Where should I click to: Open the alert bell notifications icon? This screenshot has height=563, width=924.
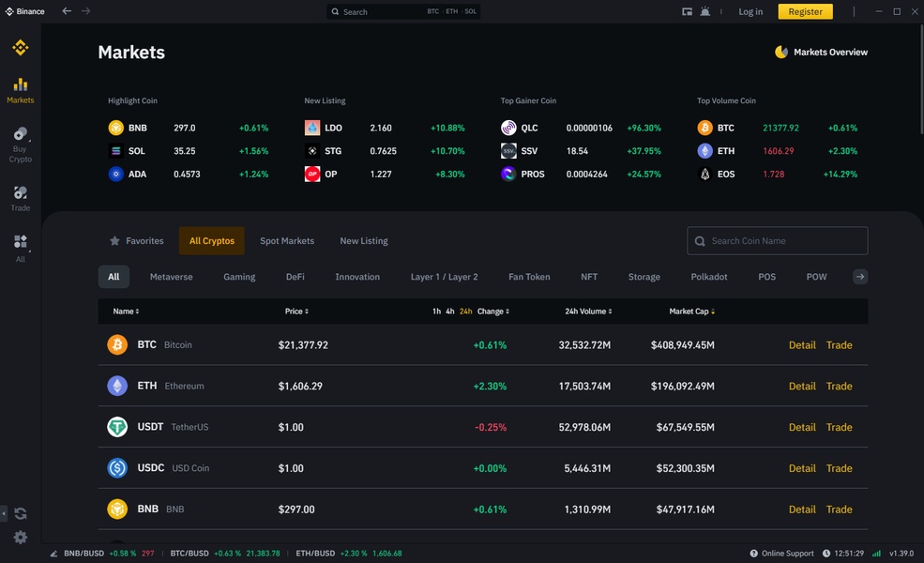(705, 11)
